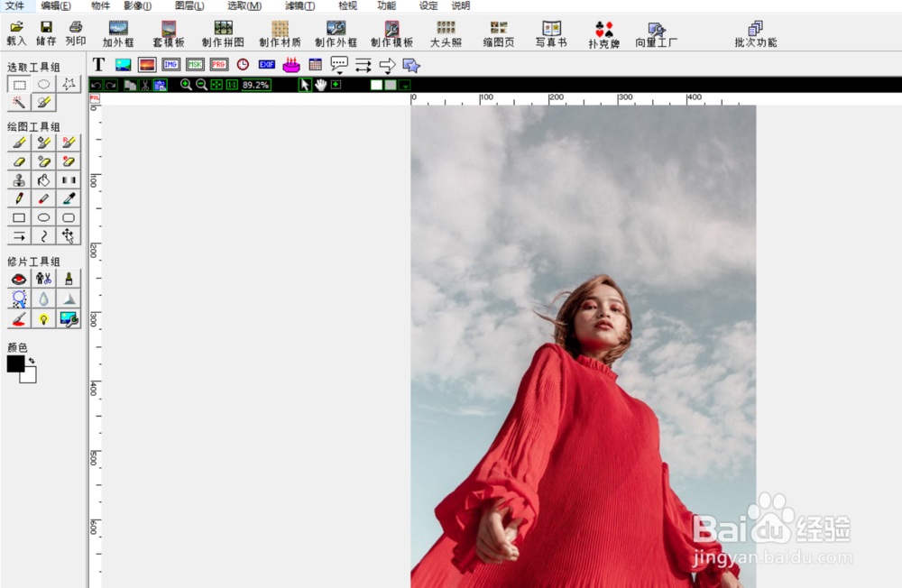
Task: Select the paint brush drawing tool
Action: click(x=19, y=142)
